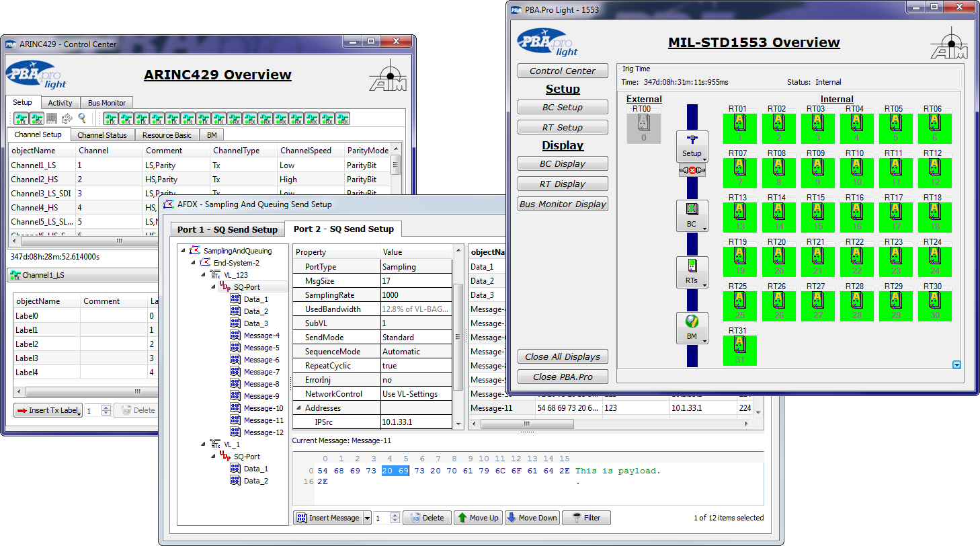
Task: Open the BM icon in the 1553 Overview
Action: 692,327
